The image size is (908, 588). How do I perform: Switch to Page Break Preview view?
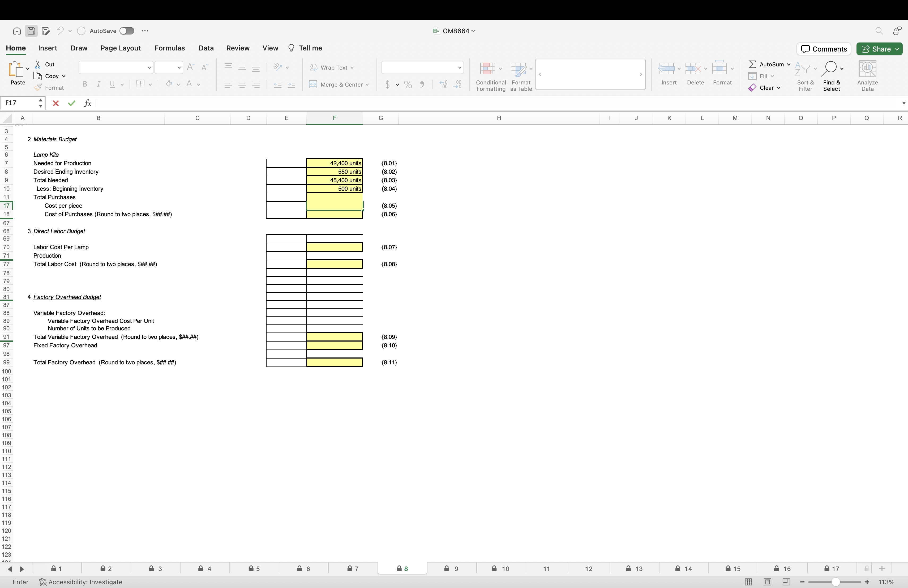786,582
